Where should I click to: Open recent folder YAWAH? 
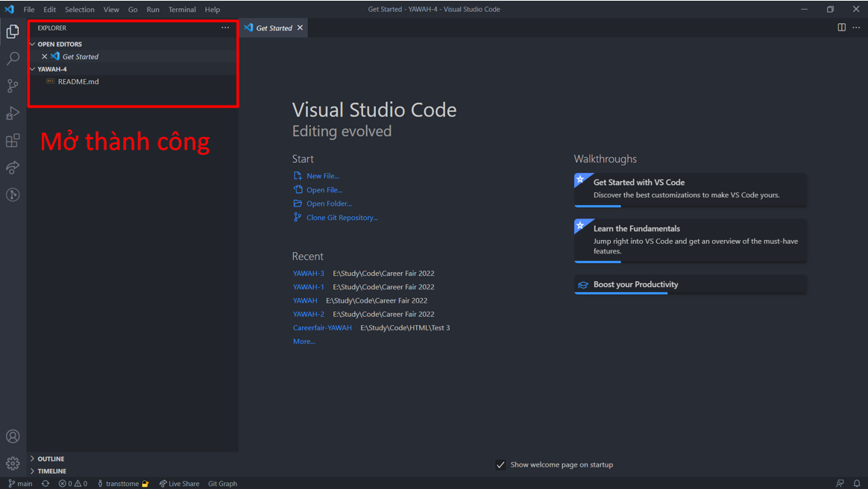305,300
